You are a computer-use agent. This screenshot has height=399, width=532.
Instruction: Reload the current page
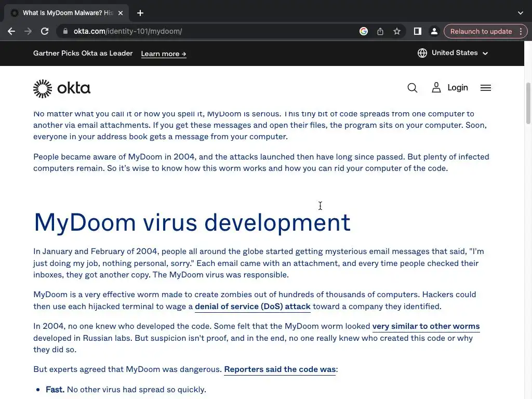45,31
